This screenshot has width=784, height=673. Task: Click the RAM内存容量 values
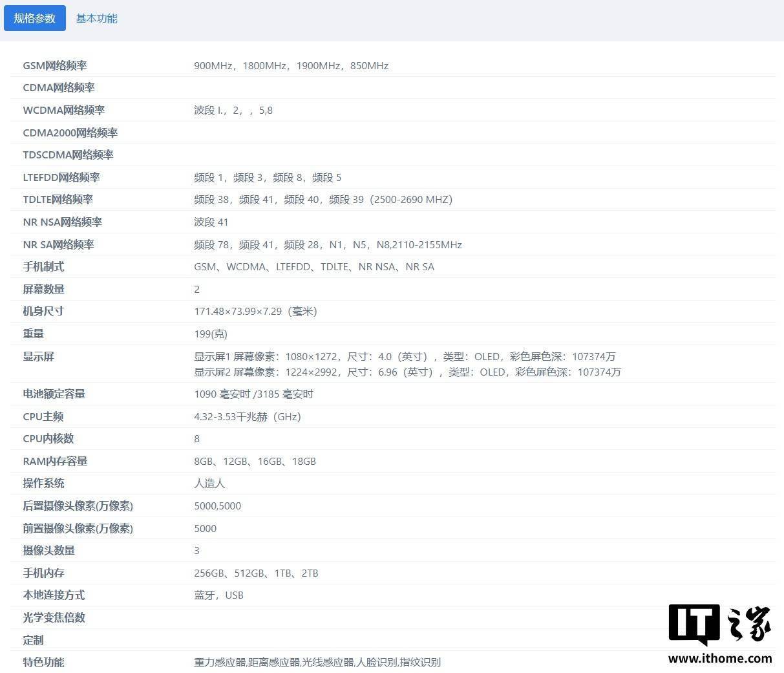pyautogui.click(x=256, y=461)
